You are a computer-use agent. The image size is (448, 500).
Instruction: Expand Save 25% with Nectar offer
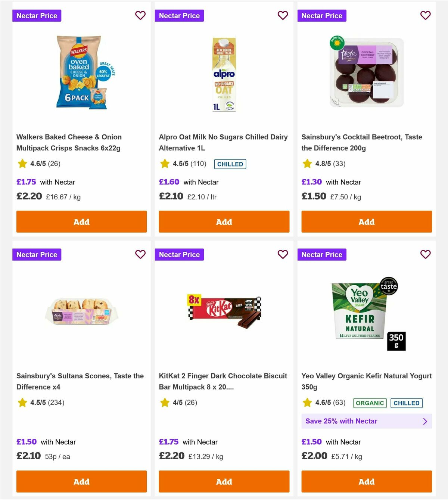(366, 421)
